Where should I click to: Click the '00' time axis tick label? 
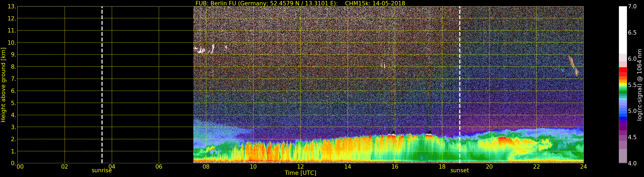tap(20, 167)
